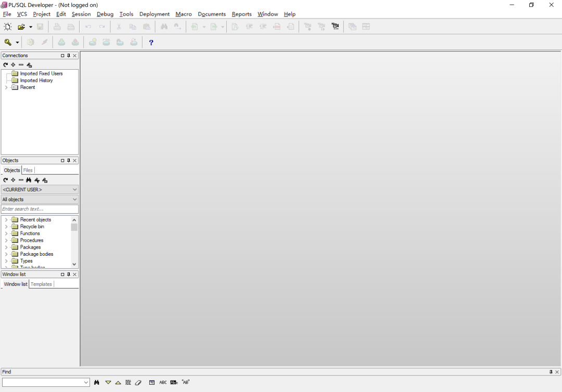The height and width of the screenshot is (392, 562).
Task: Open the Tools menu
Action: click(126, 14)
